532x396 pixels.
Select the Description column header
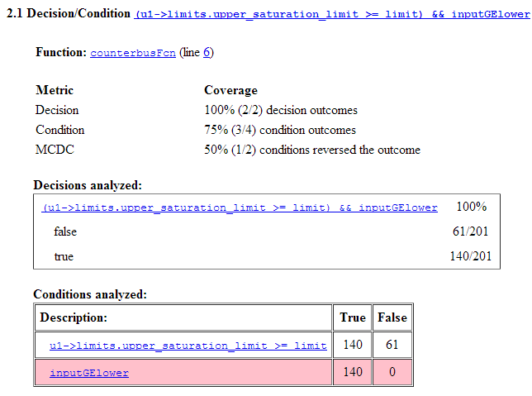pyautogui.click(x=74, y=317)
